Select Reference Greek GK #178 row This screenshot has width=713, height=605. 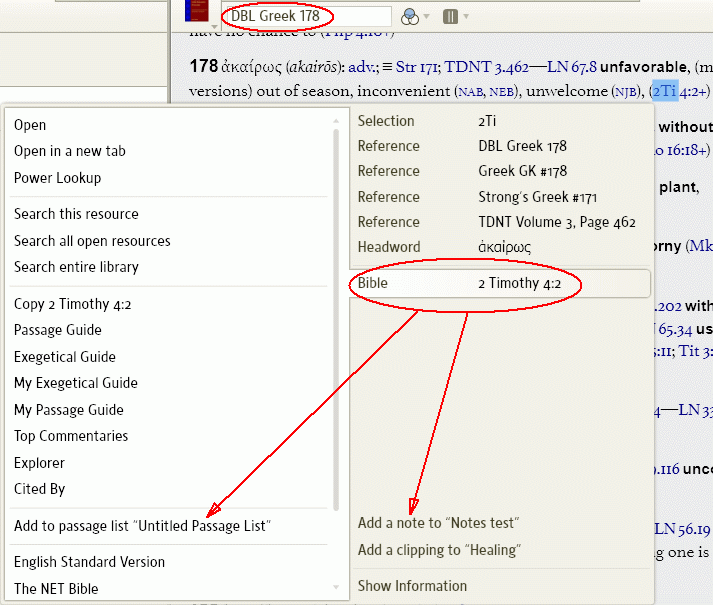point(500,171)
